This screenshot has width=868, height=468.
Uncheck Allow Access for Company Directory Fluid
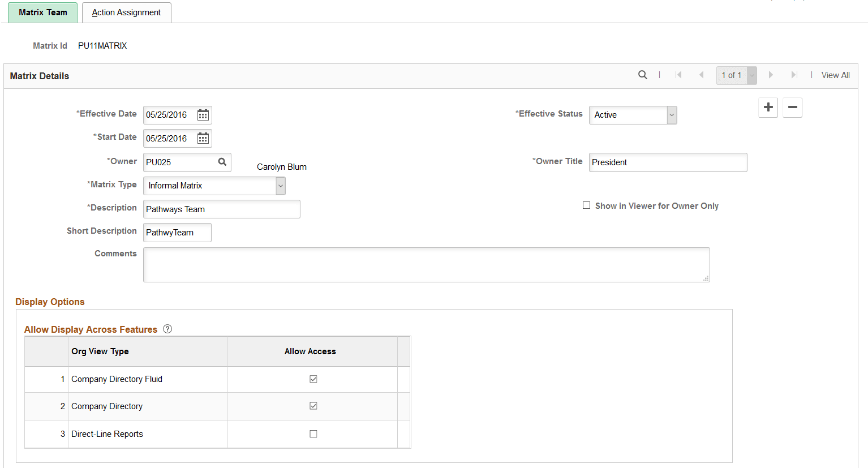[313, 379]
